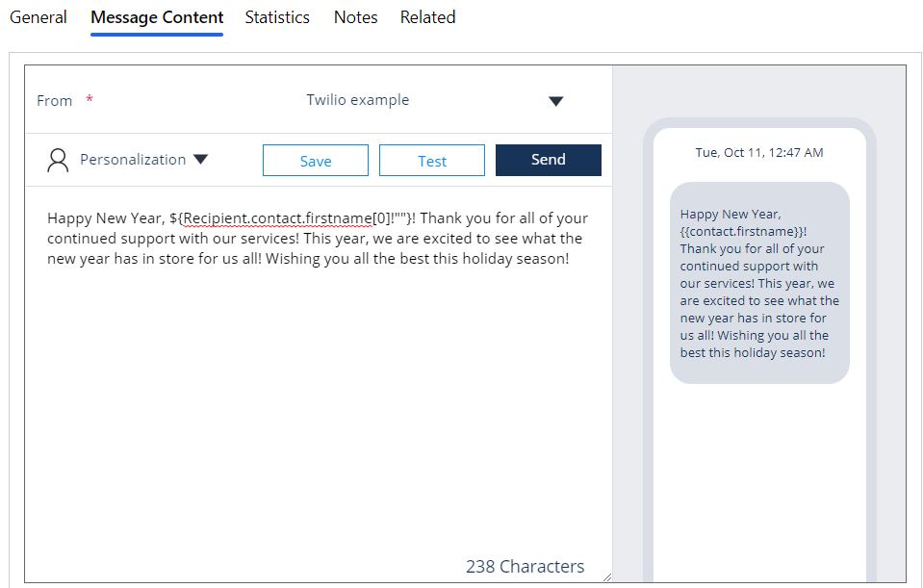Go to the Notes tab

click(355, 17)
